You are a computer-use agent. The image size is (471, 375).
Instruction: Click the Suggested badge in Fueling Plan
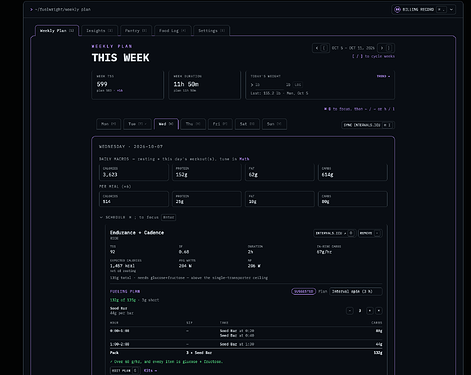point(303,291)
